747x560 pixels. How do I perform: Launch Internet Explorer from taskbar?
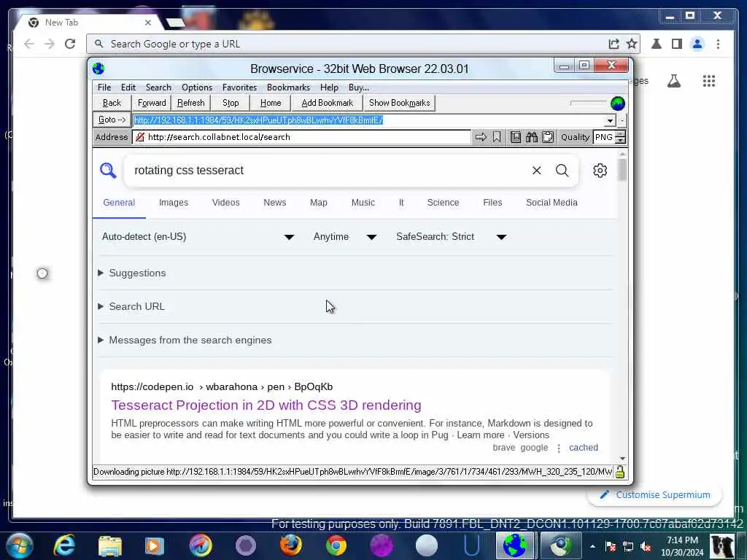(64, 545)
